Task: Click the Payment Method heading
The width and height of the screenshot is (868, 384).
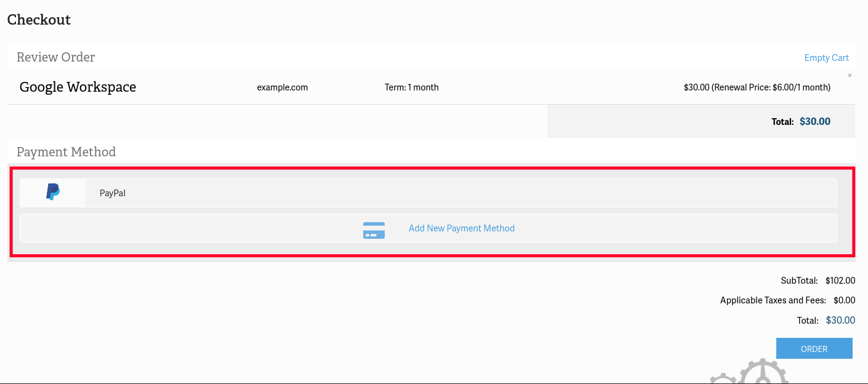Action: pos(66,151)
